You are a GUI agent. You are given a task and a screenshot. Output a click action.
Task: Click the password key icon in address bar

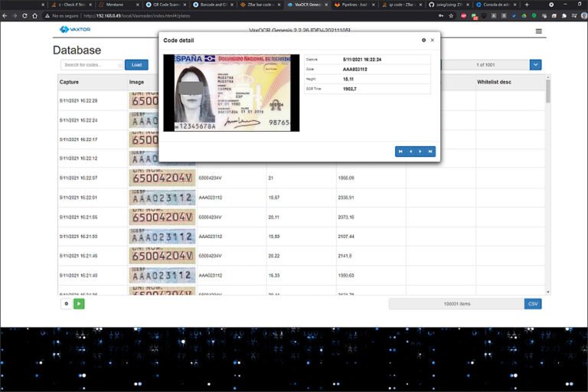click(x=441, y=16)
